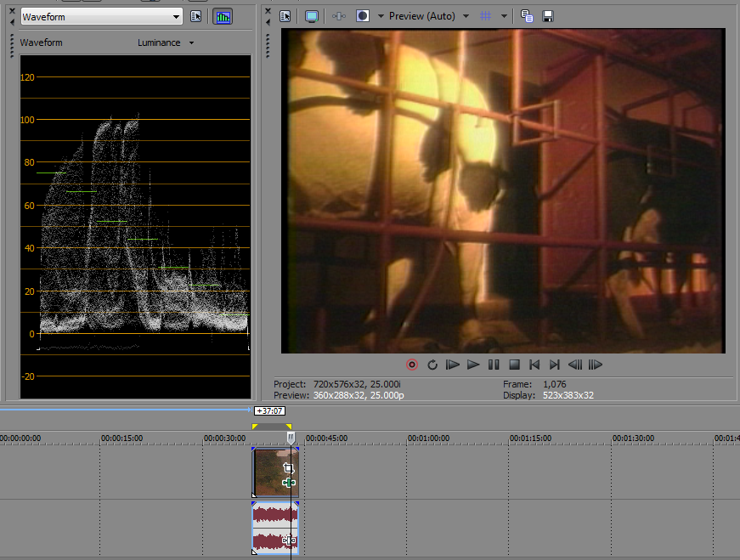Jump to start of project
The width and height of the screenshot is (740, 560).
click(534, 365)
